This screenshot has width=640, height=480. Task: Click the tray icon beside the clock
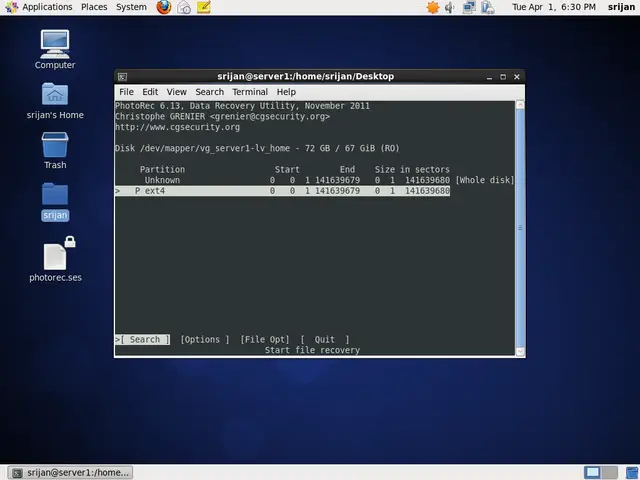click(488, 7)
